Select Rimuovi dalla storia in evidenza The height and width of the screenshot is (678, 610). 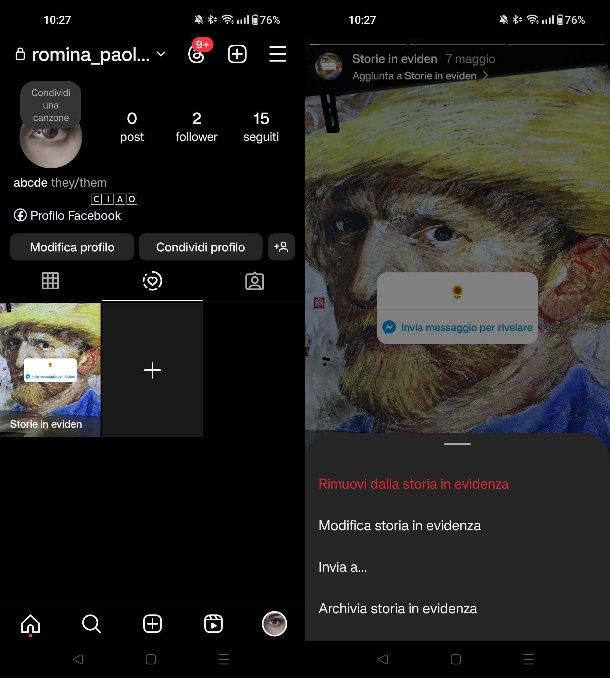click(x=414, y=484)
